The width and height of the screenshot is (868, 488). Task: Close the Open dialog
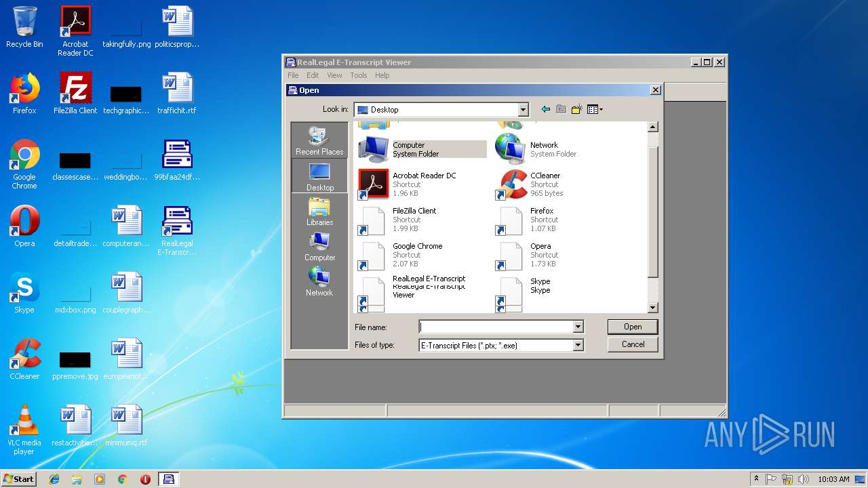655,89
